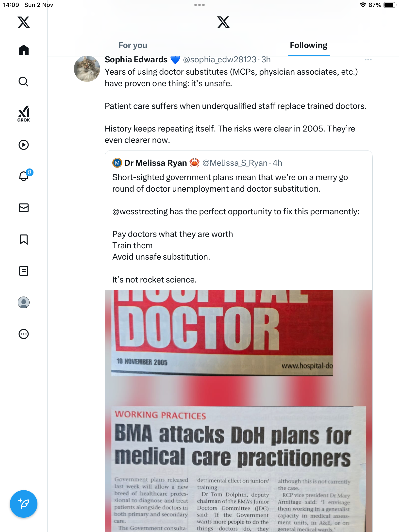Open Grok AI assistant
399x532 pixels.
(24, 114)
